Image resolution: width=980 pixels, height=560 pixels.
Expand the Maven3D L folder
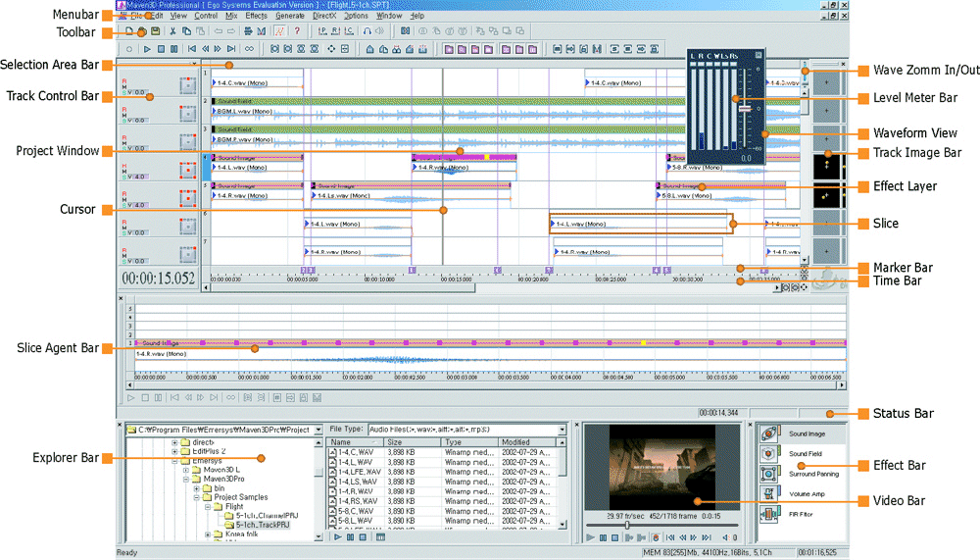tap(185, 470)
